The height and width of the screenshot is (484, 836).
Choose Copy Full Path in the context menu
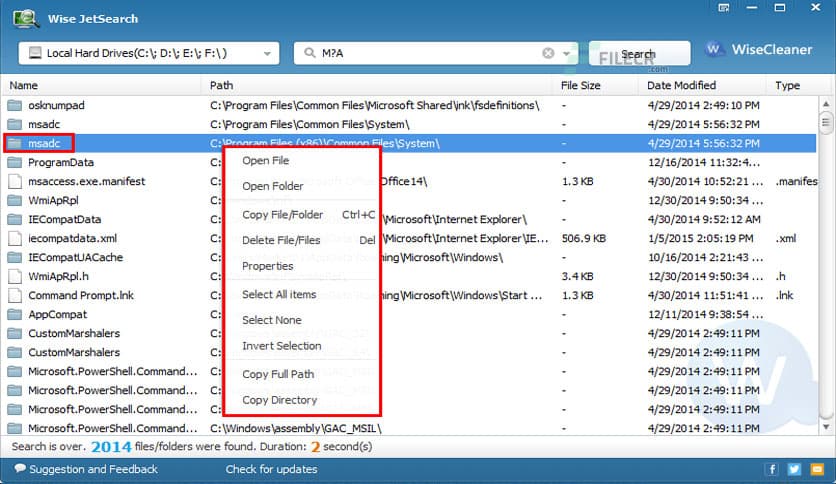(x=278, y=374)
